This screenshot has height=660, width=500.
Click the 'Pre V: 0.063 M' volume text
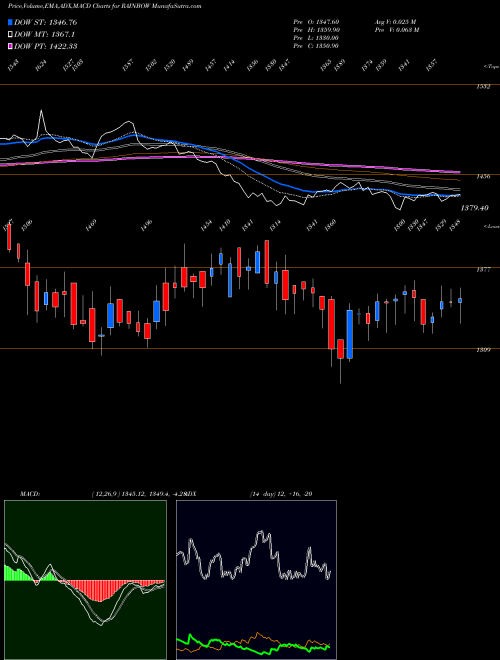(397, 30)
